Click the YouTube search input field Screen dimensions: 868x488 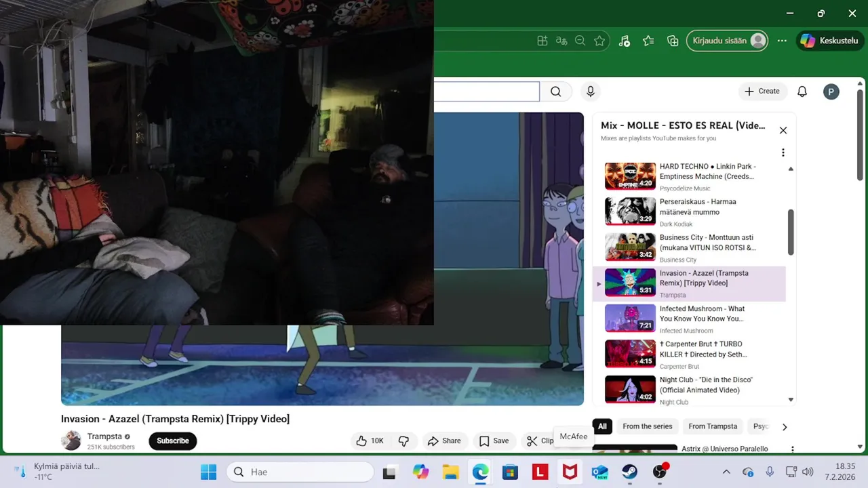(486, 91)
